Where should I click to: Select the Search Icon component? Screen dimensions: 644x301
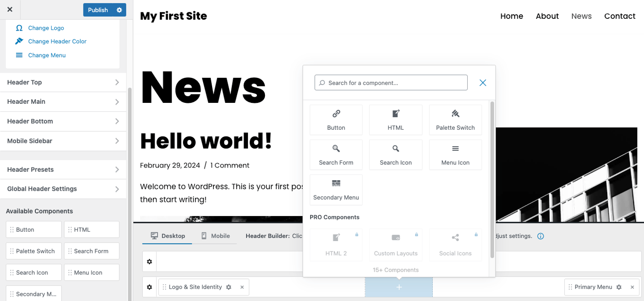coord(396,155)
